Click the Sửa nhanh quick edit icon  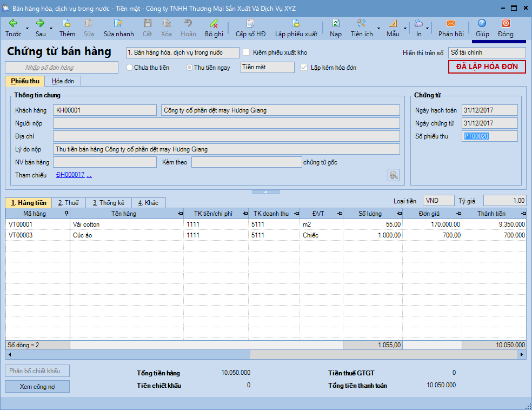point(118,23)
